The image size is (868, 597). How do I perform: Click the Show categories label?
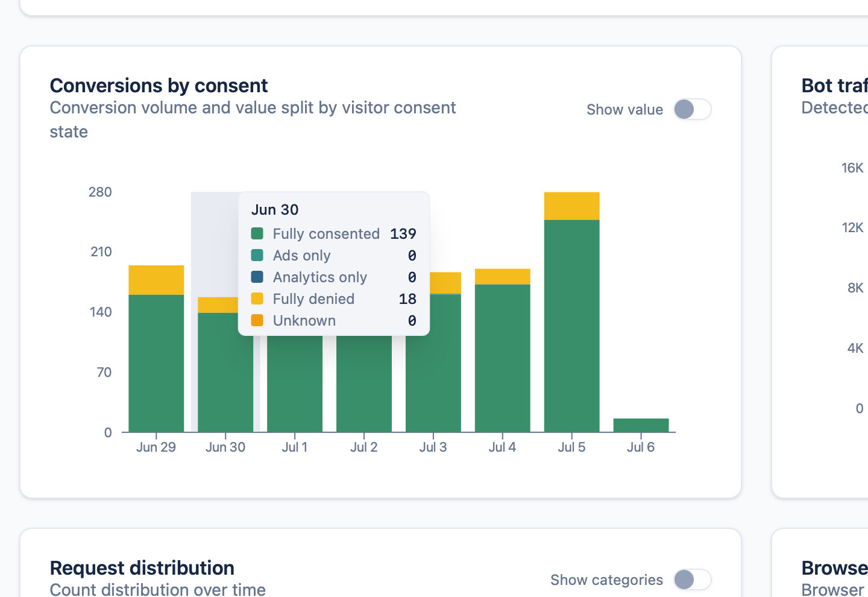pos(606,580)
